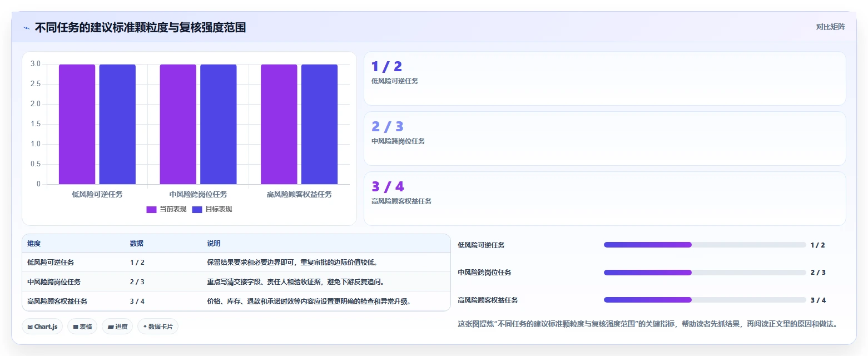Viewport: 868px width, 356px height.
Task: Click the 3 / 4 value beside progress bar
Action: click(818, 300)
